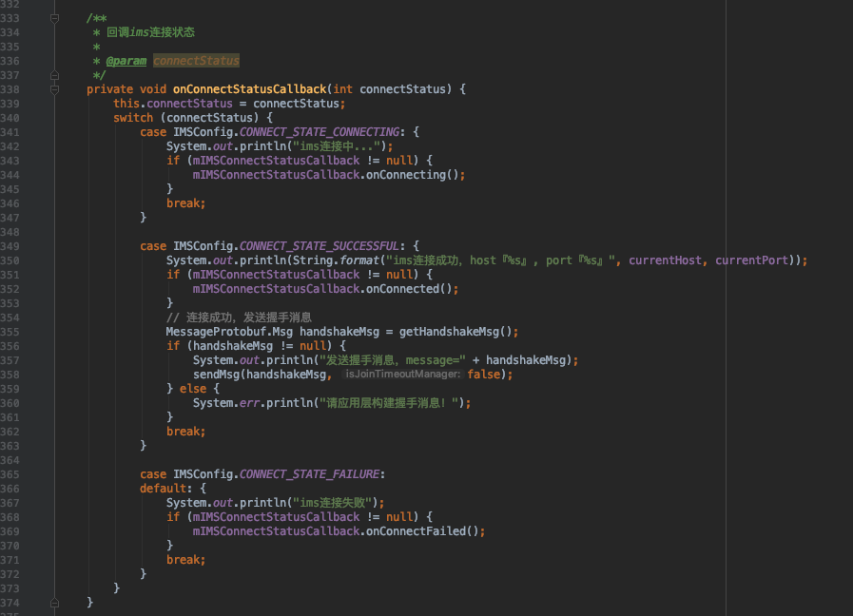The width and height of the screenshot is (853, 616).
Task: Collapse the onConnectStatusCallback method via its gutter arrow
Action: point(54,88)
